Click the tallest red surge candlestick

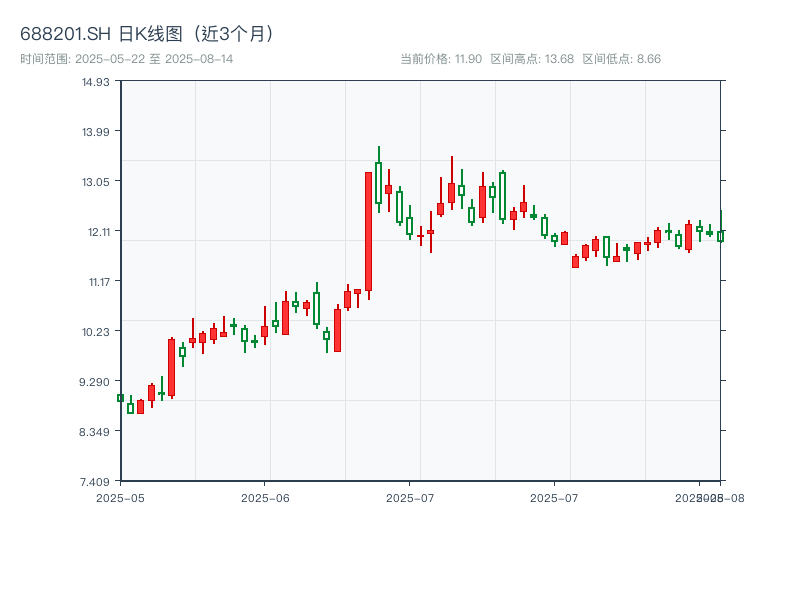pos(368,231)
